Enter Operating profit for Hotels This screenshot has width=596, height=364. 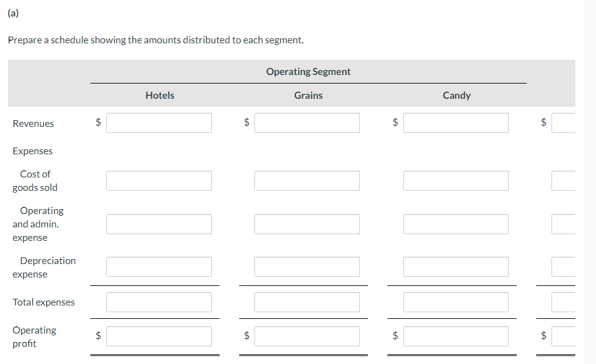(159, 336)
